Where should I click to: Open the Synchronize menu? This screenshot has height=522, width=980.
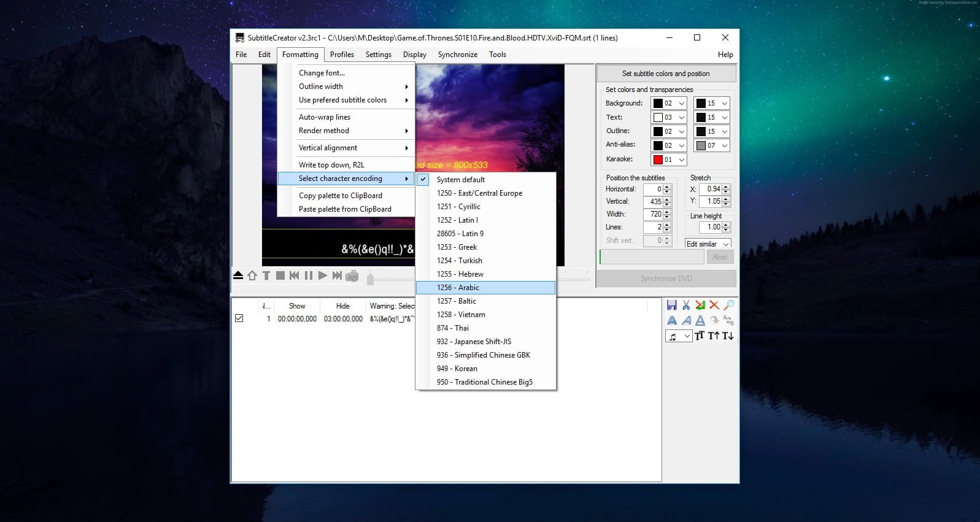(x=457, y=55)
